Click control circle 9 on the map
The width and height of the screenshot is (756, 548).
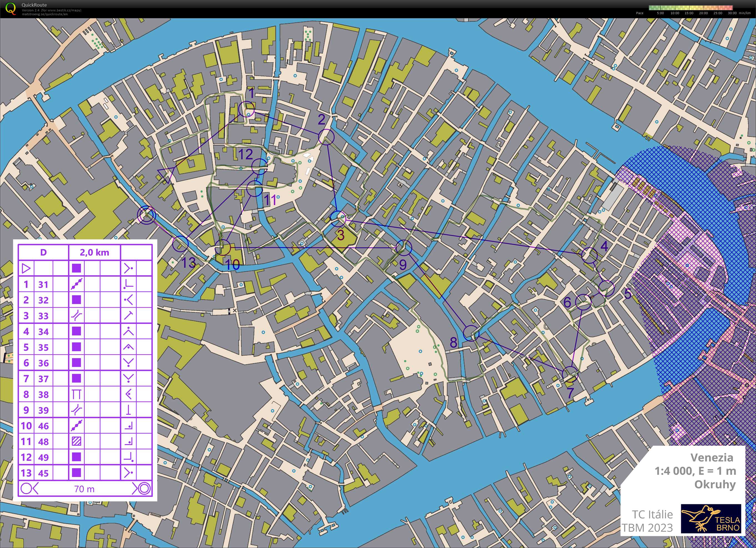(x=404, y=248)
